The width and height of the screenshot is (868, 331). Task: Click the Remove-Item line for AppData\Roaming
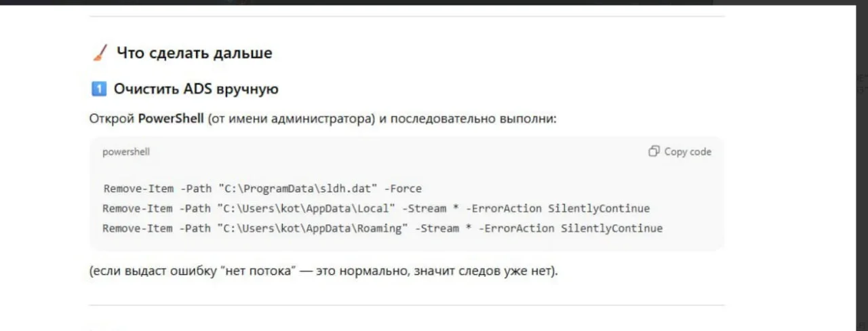[382, 228]
